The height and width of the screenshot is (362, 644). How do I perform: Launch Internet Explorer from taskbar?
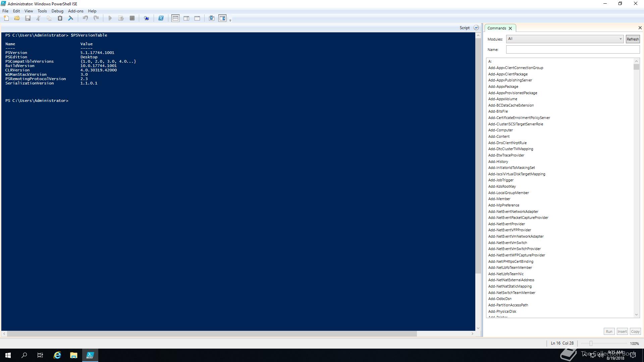click(x=57, y=355)
